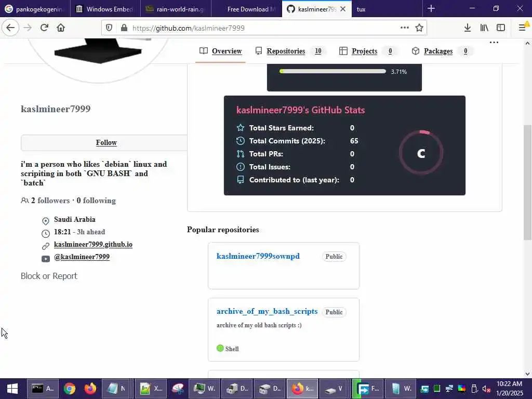Image resolution: width=532 pixels, height=399 pixels.
Task: Switch to the rain-world-rain.g tab
Action: tap(176, 9)
